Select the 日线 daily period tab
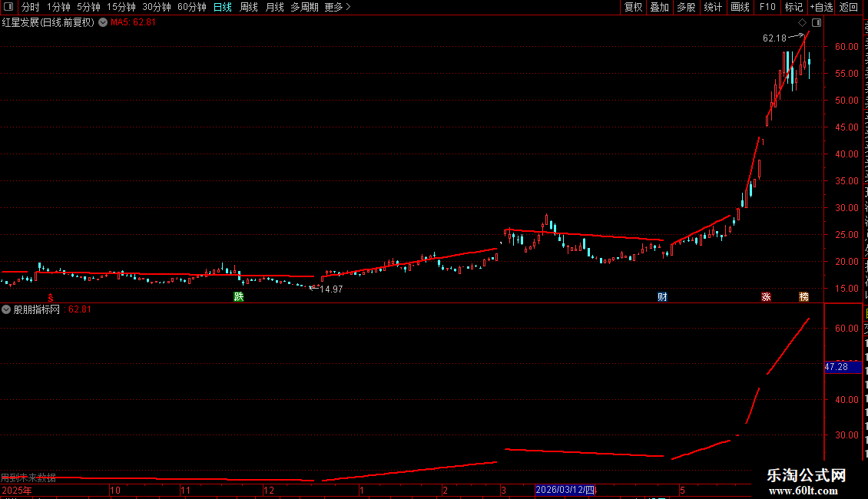The image size is (868, 499). click(223, 7)
